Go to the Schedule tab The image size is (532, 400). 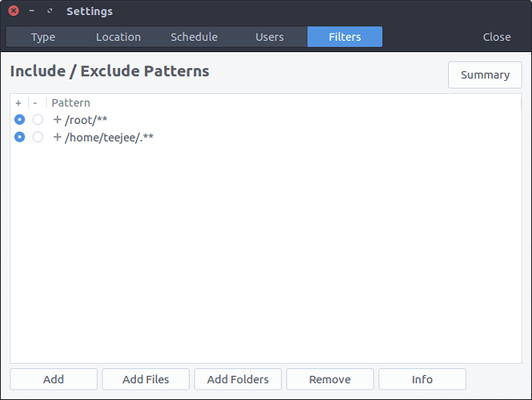click(x=194, y=37)
